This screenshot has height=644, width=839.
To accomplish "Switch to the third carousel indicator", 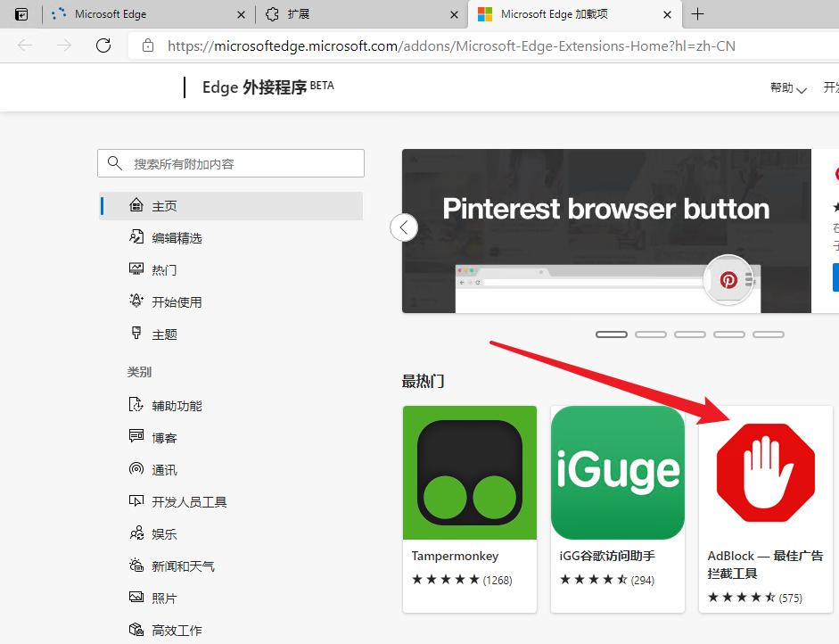I will 690,334.
